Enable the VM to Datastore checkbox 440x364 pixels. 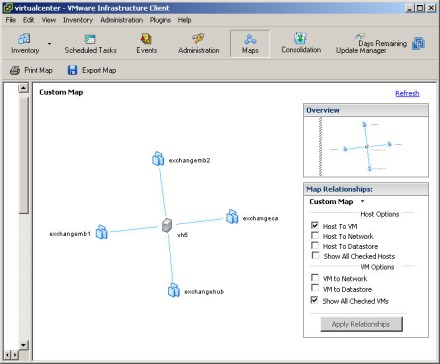point(315,288)
